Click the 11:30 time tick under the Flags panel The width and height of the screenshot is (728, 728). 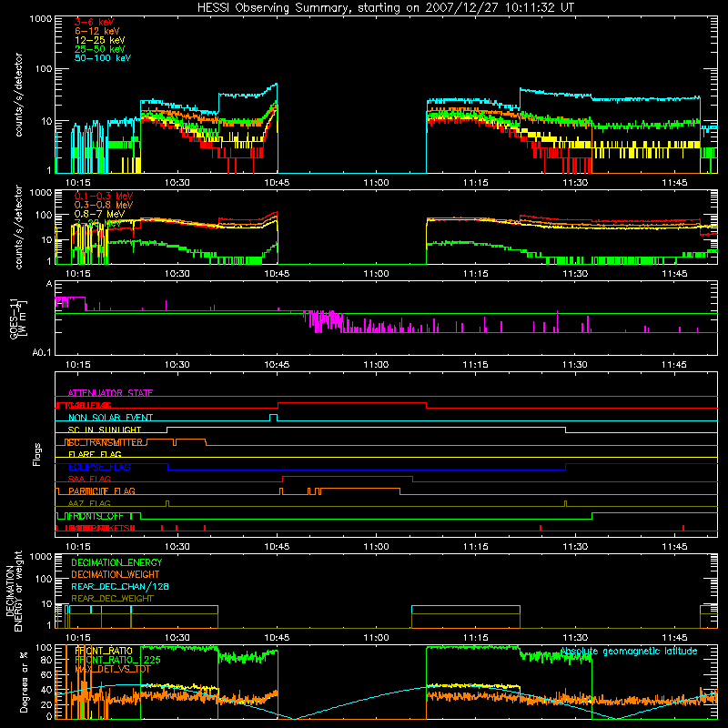[575, 547]
